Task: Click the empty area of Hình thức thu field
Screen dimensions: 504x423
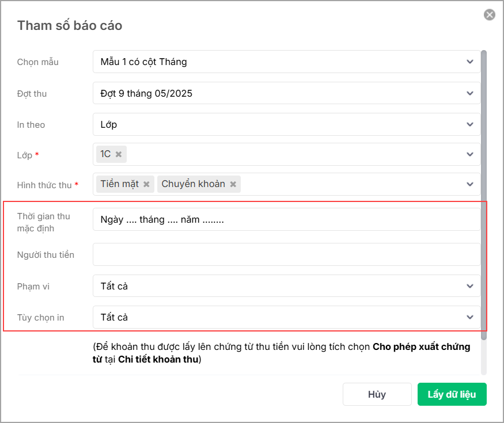Action: click(346, 184)
